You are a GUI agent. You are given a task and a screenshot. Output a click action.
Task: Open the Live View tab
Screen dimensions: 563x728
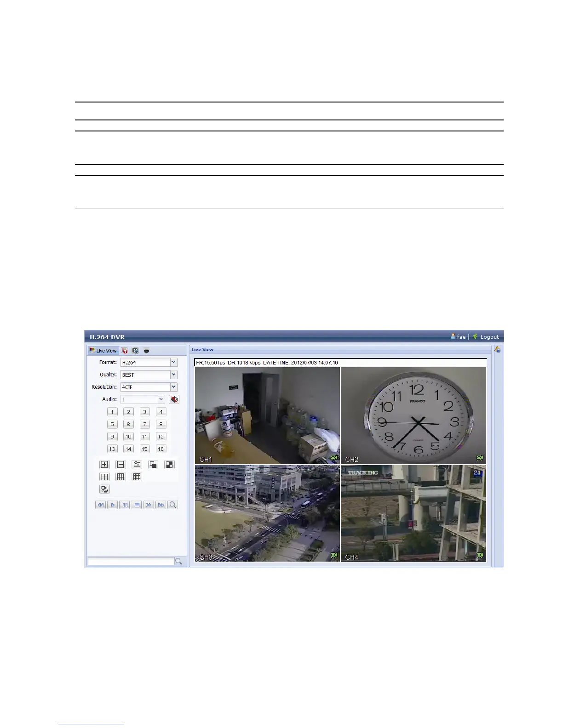click(103, 351)
